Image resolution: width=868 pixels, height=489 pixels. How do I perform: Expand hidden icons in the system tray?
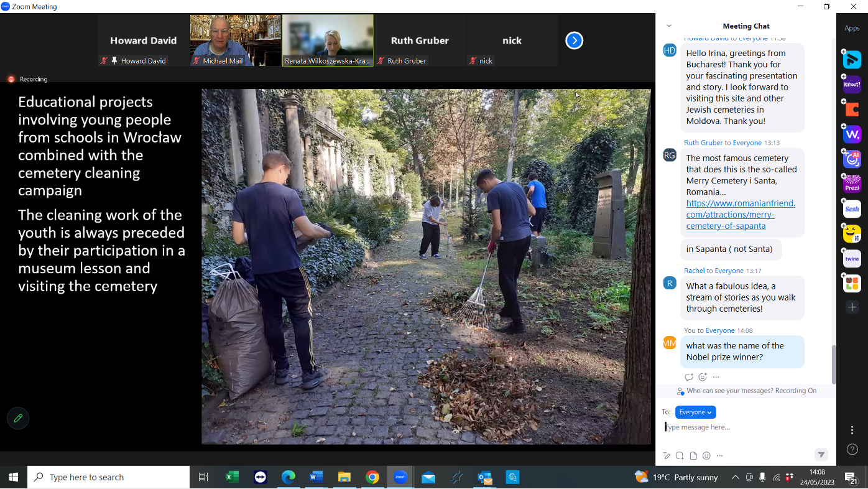click(734, 477)
